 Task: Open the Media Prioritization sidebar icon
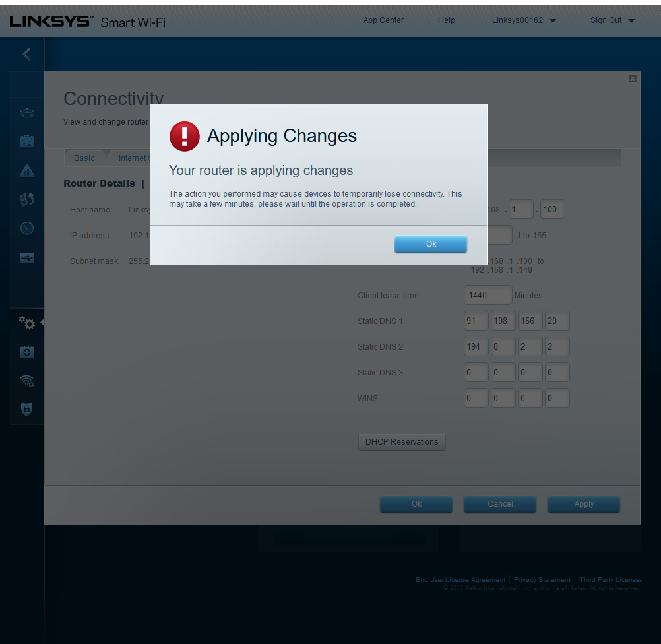27,199
